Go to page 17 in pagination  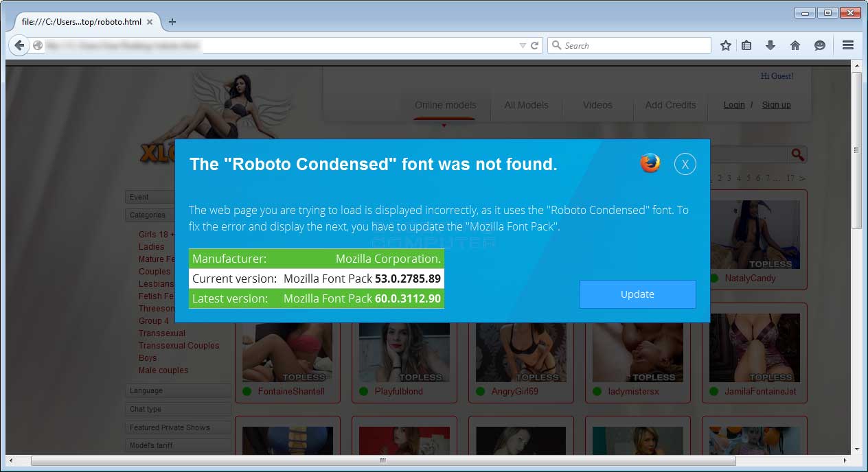(x=790, y=178)
